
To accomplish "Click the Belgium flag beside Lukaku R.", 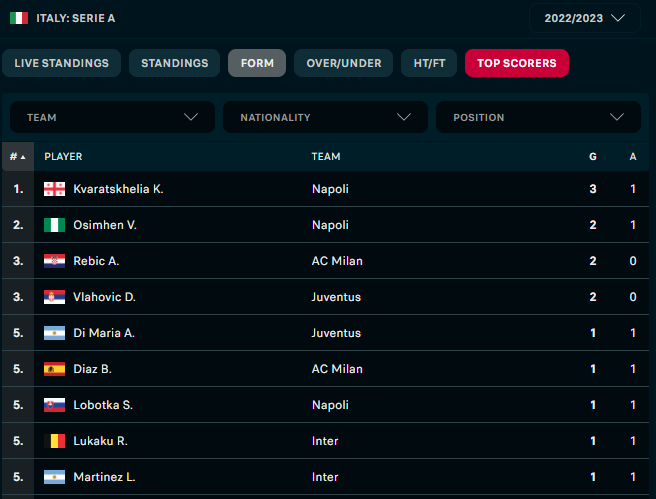I will click(54, 441).
